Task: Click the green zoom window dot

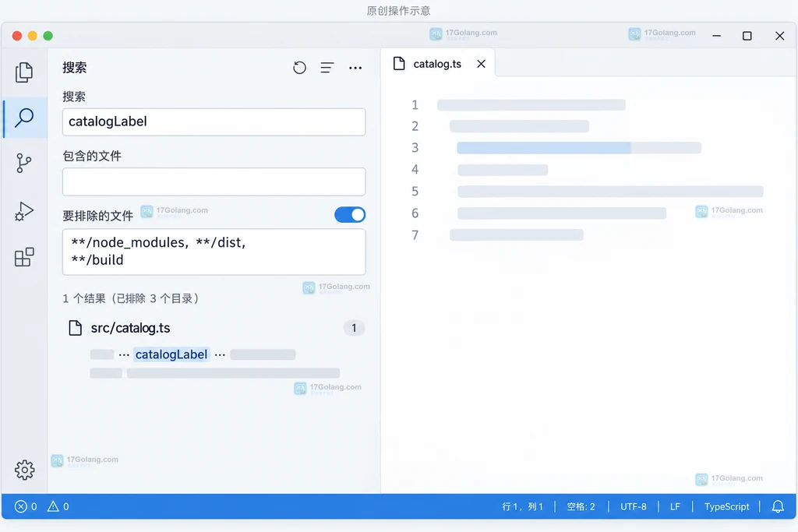Action: point(48,36)
